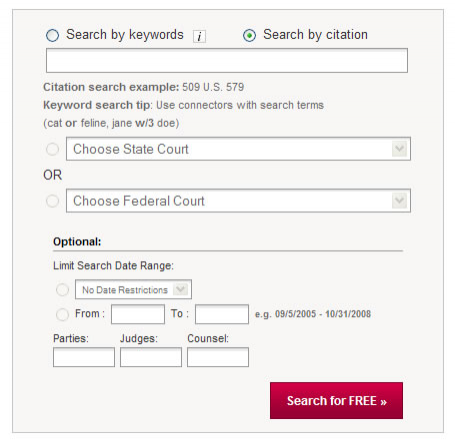Open the Choose State Court dropdown
Screen dimensions: 455x443
[x=238, y=149]
